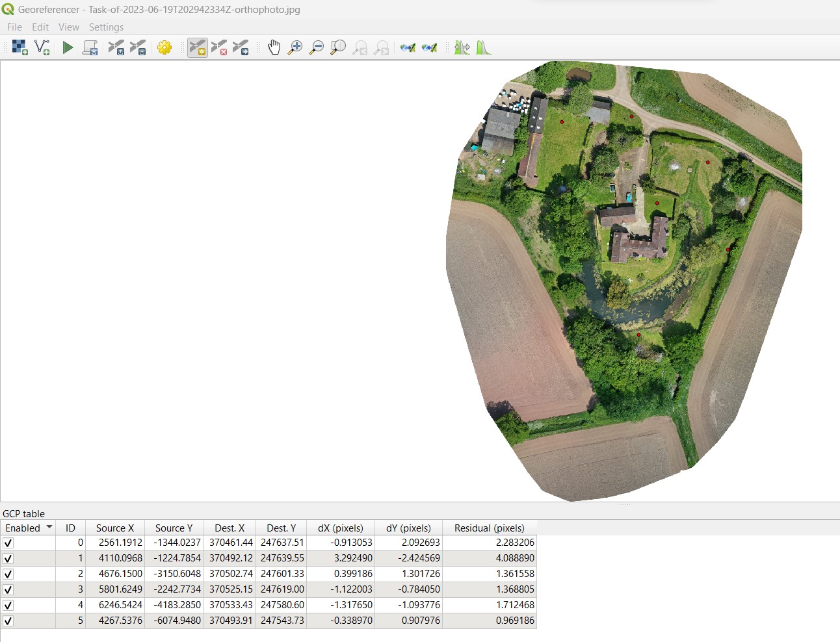Select the Dest. X cell 370492.12

(231, 558)
